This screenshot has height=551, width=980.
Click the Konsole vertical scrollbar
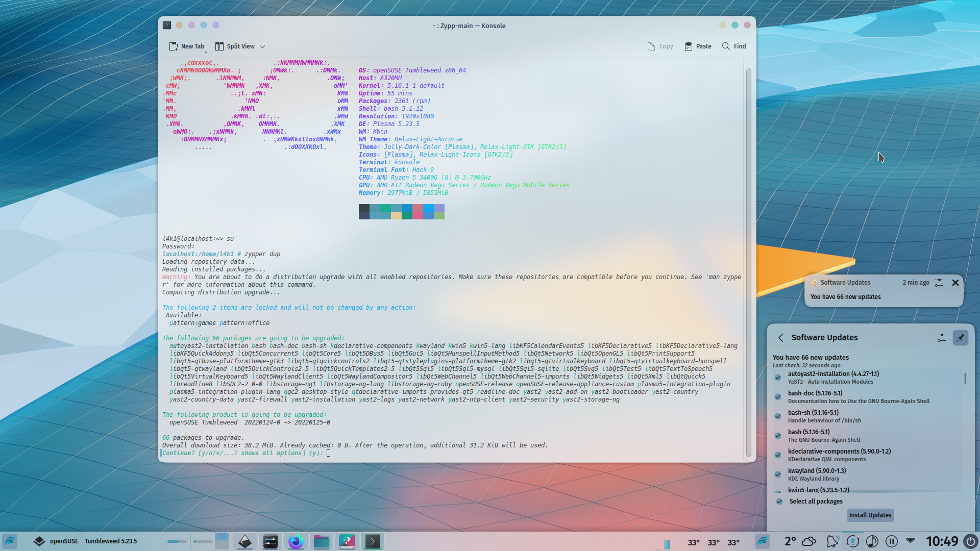click(749, 262)
